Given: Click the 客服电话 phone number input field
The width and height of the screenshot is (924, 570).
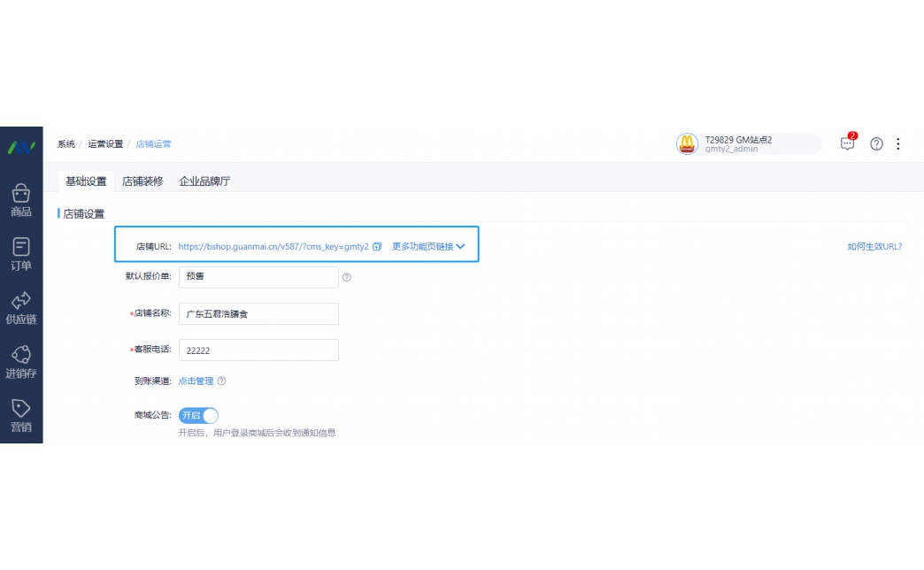Looking at the screenshot, I should [x=258, y=350].
